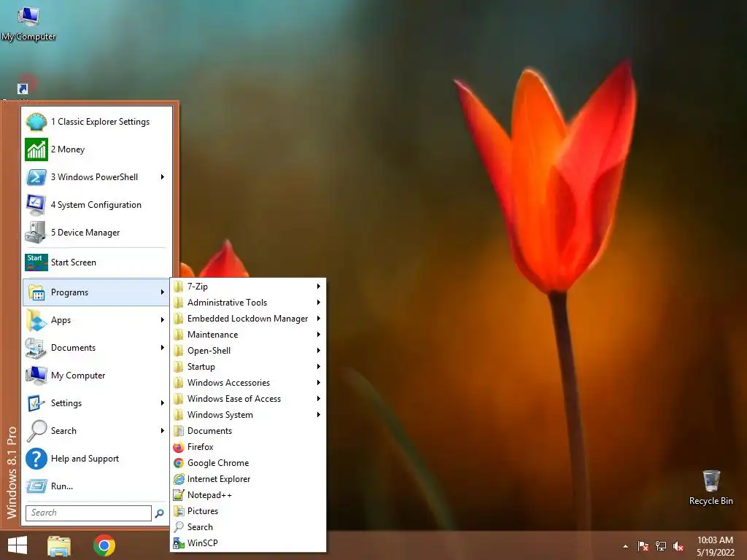747x560 pixels.
Task: Launch the Money app icon
Action: [x=36, y=149]
